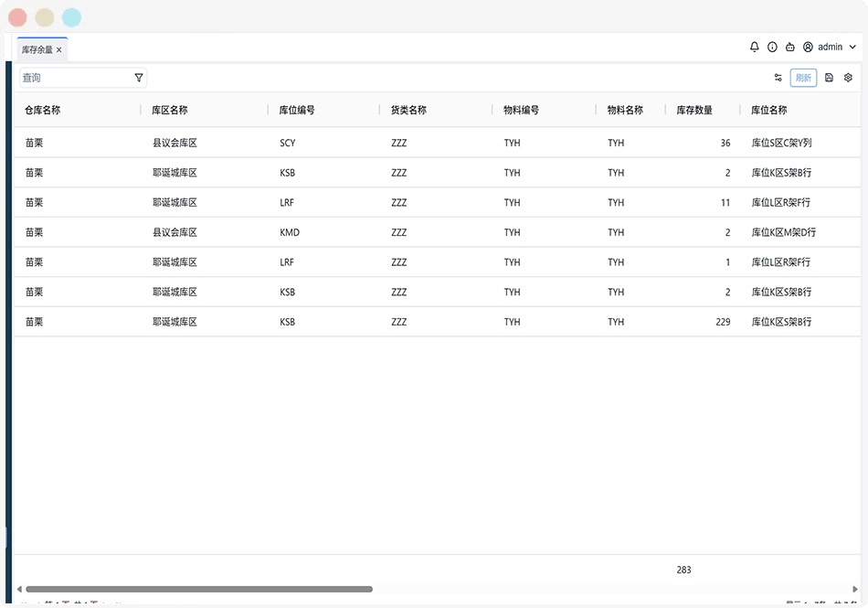Open the robot assistant icon
868x608 pixels.
(790, 47)
